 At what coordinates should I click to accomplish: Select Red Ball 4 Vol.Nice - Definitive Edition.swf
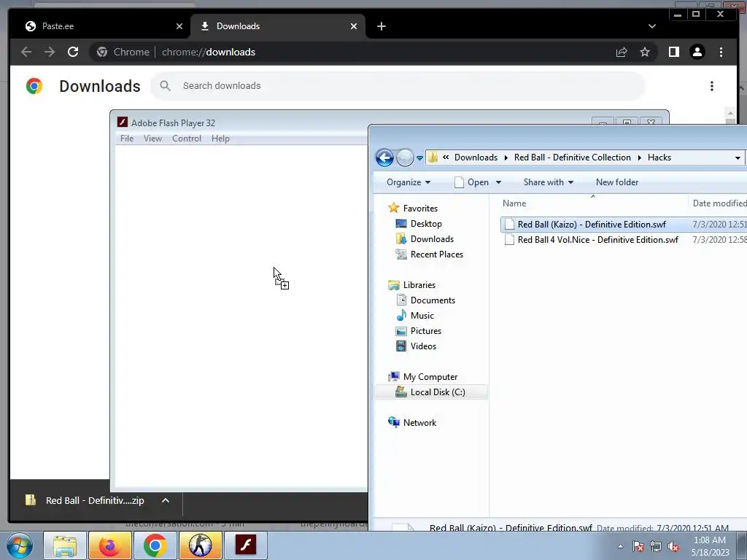597,239
